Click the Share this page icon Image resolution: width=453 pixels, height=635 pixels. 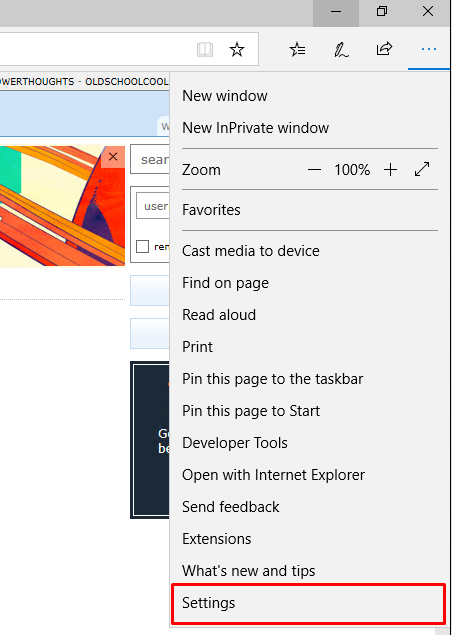(384, 49)
